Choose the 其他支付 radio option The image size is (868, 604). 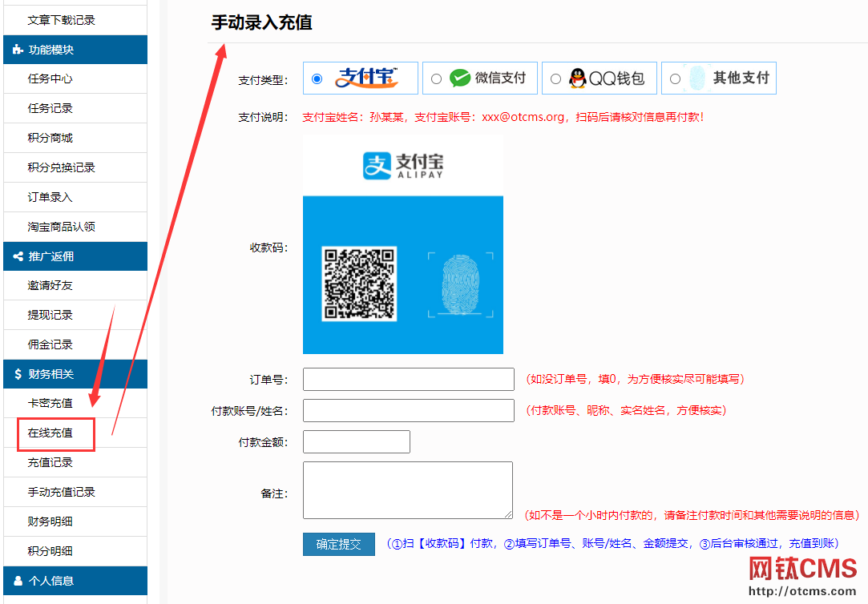point(675,79)
